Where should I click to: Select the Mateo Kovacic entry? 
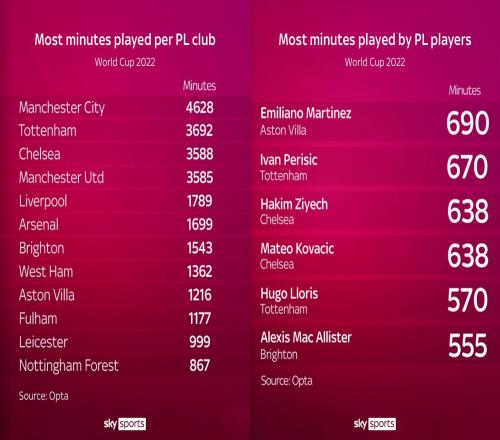pyautogui.click(x=374, y=256)
